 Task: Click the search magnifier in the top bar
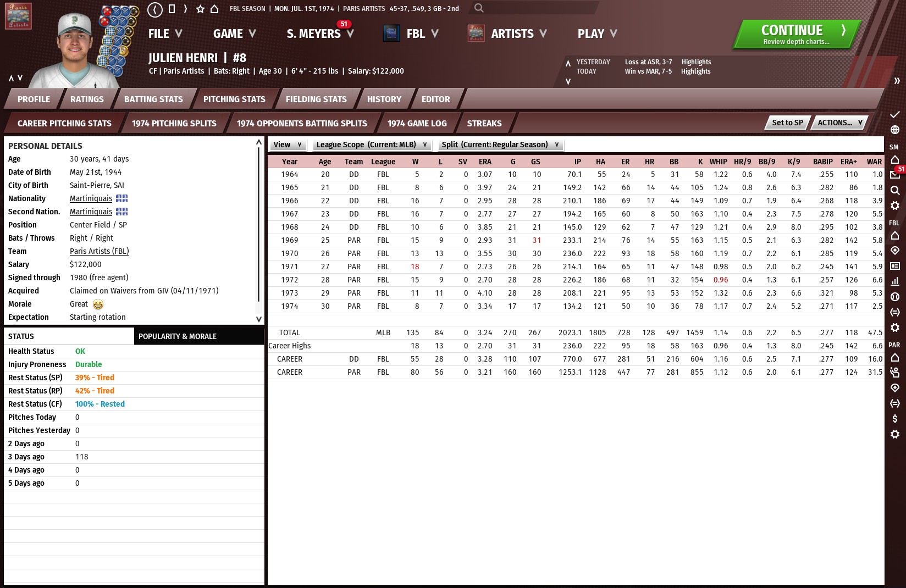click(x=479, y=8)
